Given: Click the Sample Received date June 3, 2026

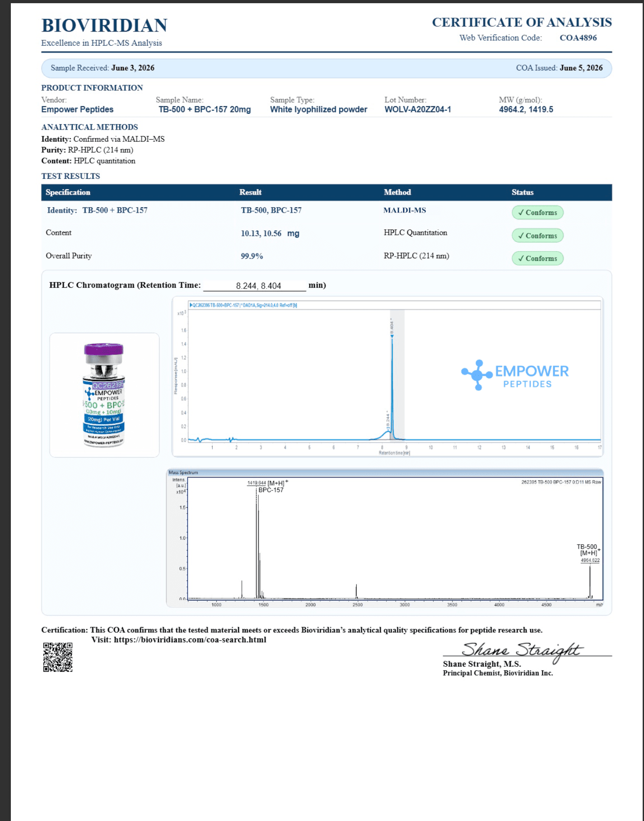Looking at the screenshot, I should (133, 68).
